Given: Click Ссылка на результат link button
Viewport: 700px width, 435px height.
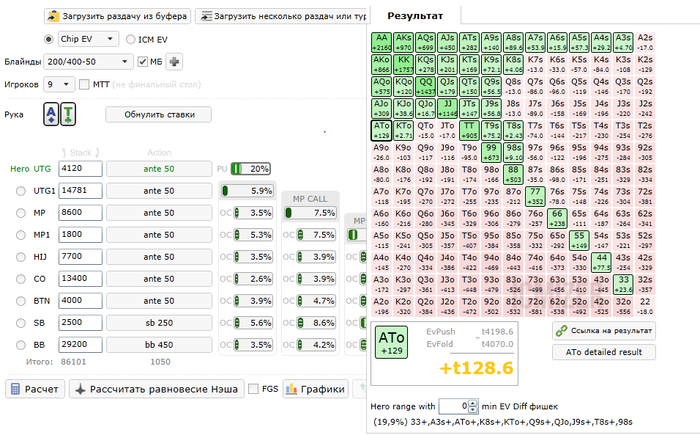Looking at the screenshot, I should click(604, 331).
